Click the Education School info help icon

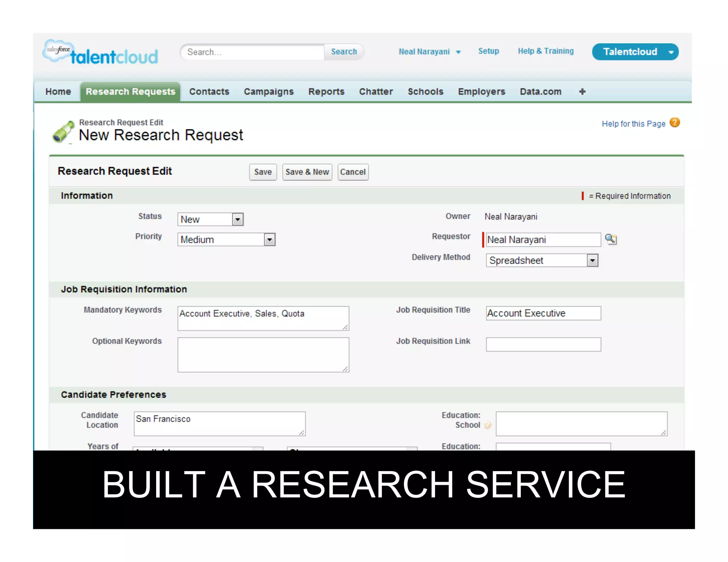488,425
